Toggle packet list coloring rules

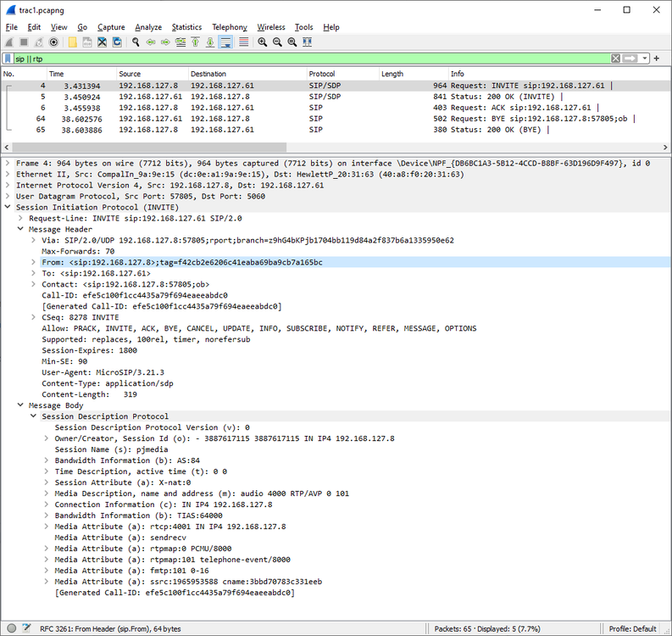[x=243, y=42]
